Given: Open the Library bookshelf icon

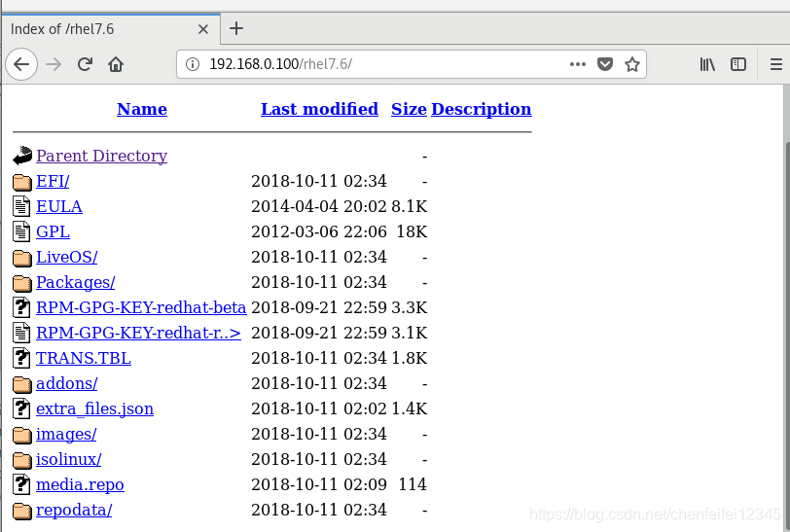Looking at the screenshot, I should pos(707,64).
